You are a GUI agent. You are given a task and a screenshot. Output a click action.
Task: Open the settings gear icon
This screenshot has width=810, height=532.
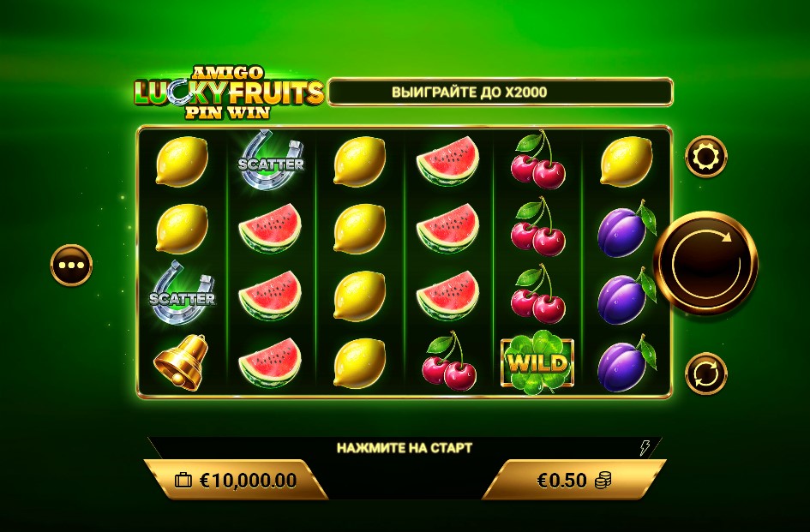click(705, 157)
